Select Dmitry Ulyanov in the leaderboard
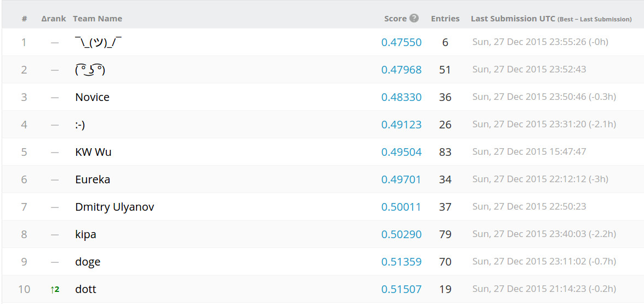Viewport: 644px width, 304px height. [115, 207]
